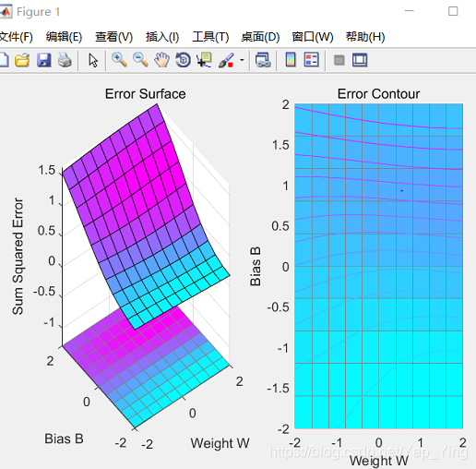This screenshot has width=476, height=469.
Task: Open a file with the folder icon
Action: pyautogui.click(x=22, y=60)
